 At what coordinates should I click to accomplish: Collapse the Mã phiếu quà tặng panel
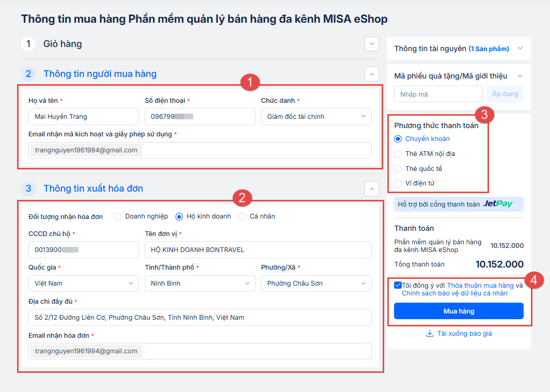click(520, 76)
